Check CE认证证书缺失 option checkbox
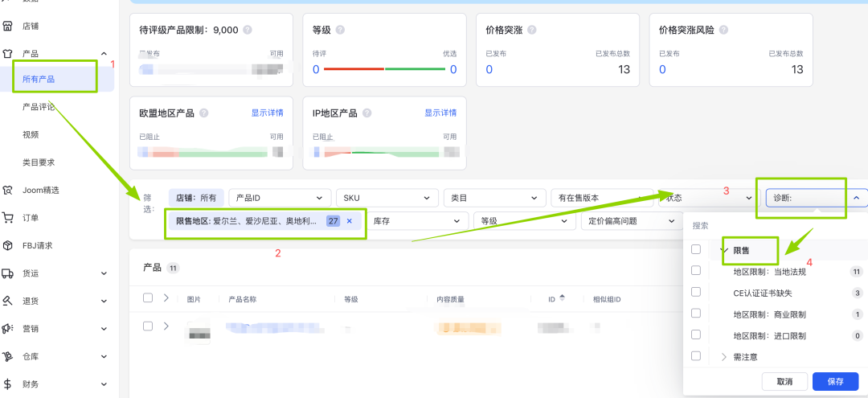 (696, 292)
